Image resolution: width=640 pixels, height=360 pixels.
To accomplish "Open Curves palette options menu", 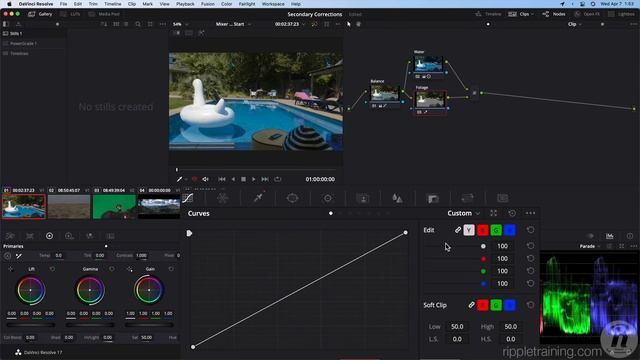I will [x=530, y=213].
